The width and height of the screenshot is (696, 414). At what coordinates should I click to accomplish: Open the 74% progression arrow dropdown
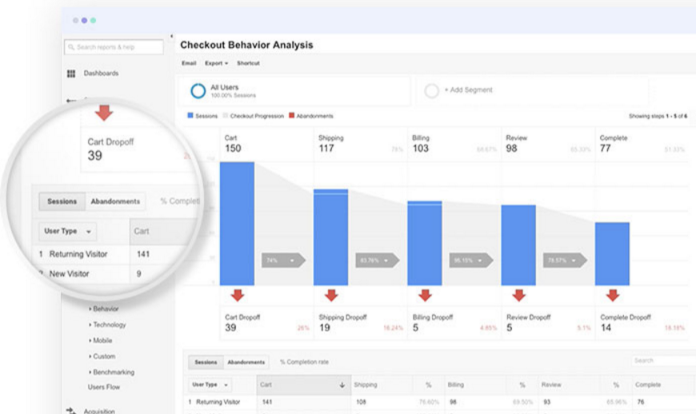tap(283, 260)
